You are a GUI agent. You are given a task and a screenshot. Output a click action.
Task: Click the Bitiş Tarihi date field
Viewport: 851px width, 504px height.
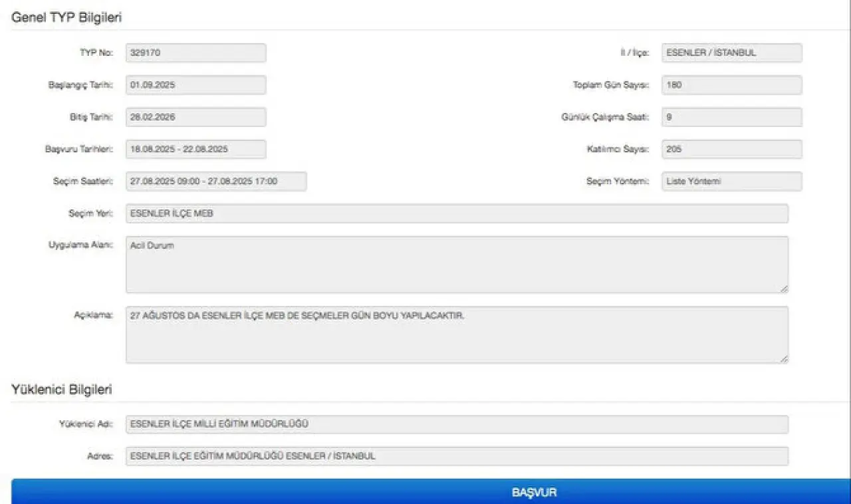(195, 117)
